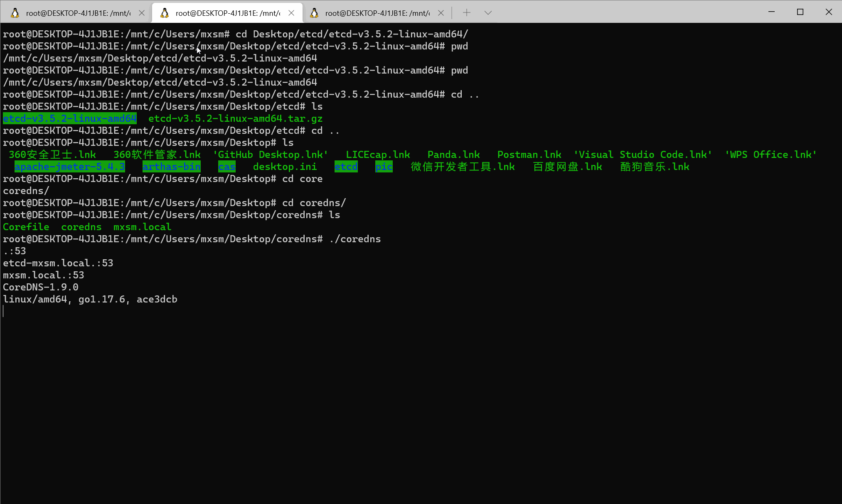
Task: Click the Linux penguin icon on third tab
Action: 314,13
